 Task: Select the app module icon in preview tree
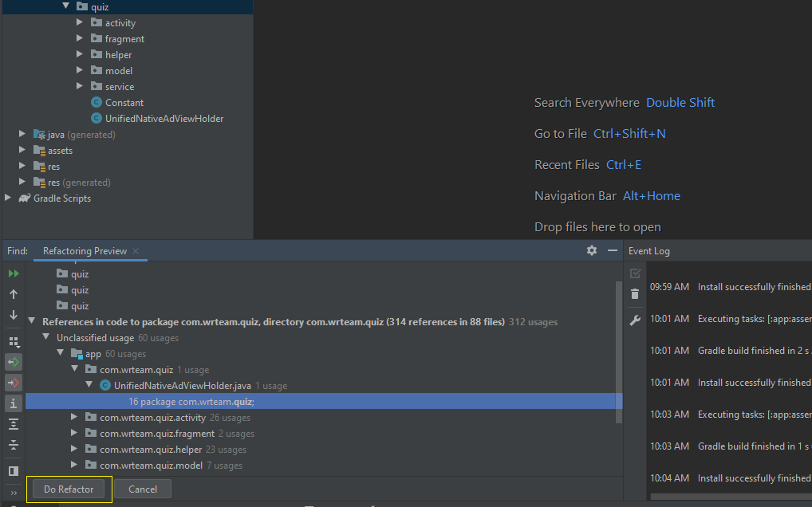(x=77, y=354)
